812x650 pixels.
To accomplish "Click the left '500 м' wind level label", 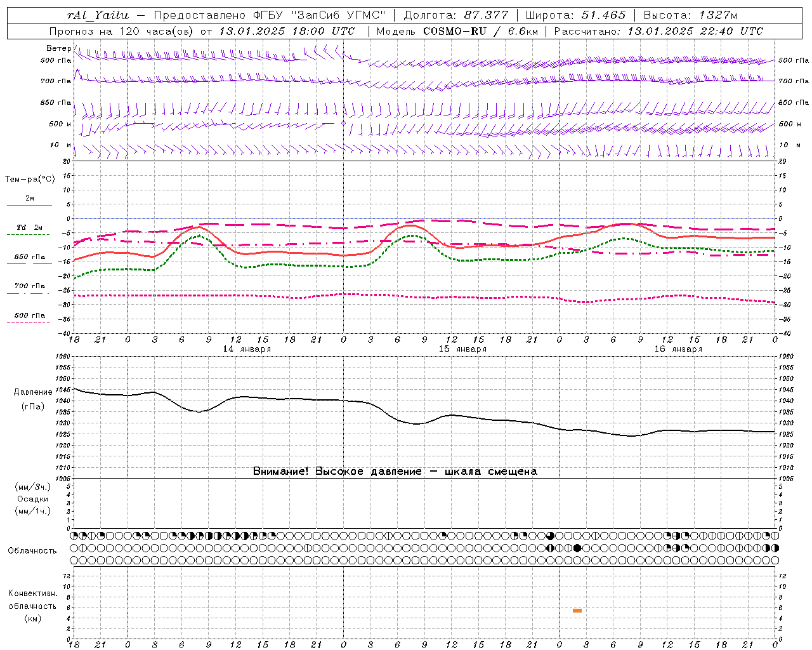I will click(60, 124).
